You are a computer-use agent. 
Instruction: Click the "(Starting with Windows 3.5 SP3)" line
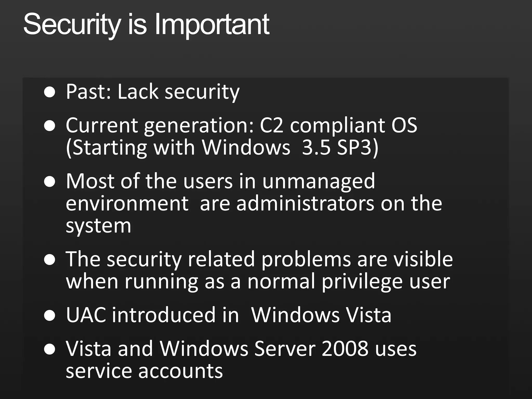(x=222, y=148)
